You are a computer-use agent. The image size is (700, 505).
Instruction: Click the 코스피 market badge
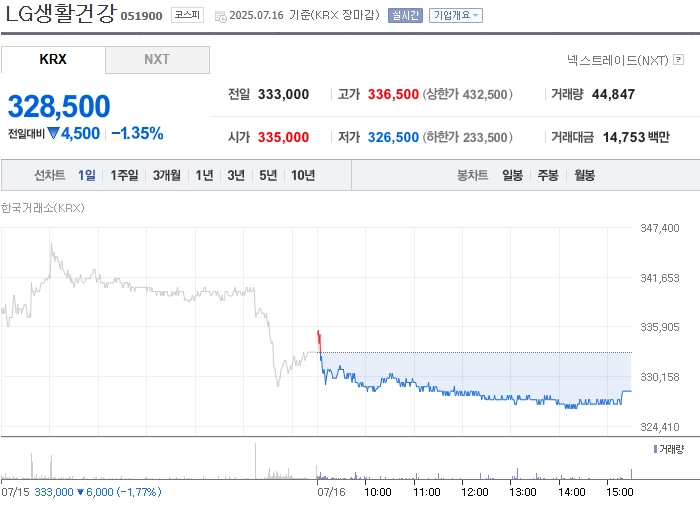(x=188, y=15)
